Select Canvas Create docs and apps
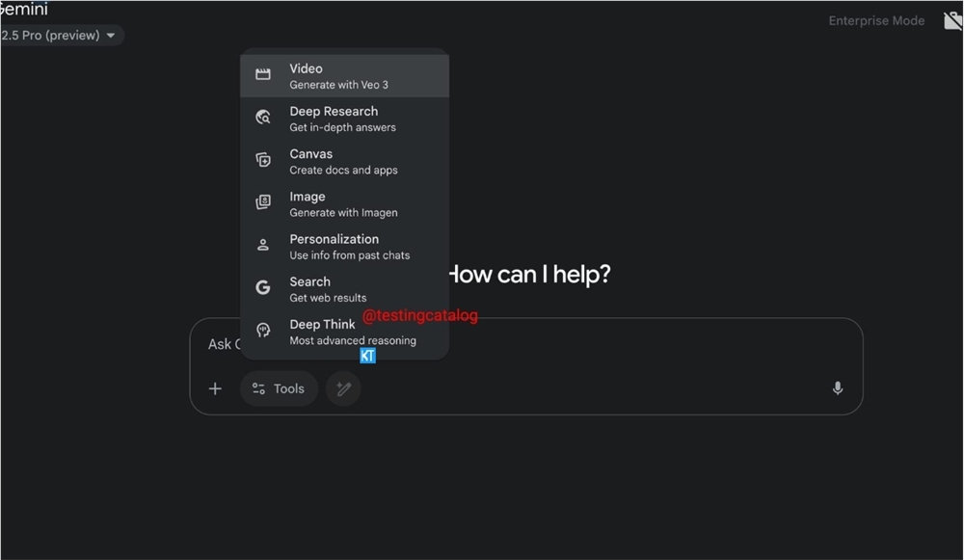Screen dimensions: 964x560 [x=344, y=162]
